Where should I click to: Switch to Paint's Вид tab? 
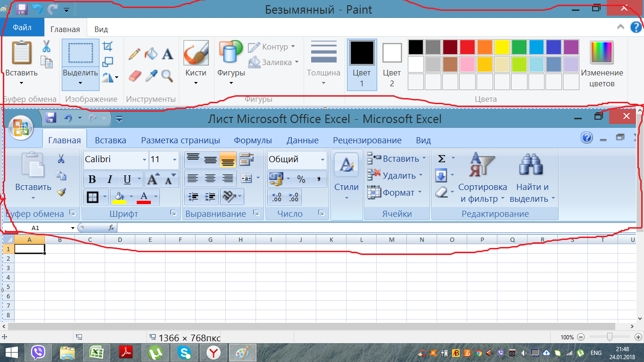pos(101,29)
